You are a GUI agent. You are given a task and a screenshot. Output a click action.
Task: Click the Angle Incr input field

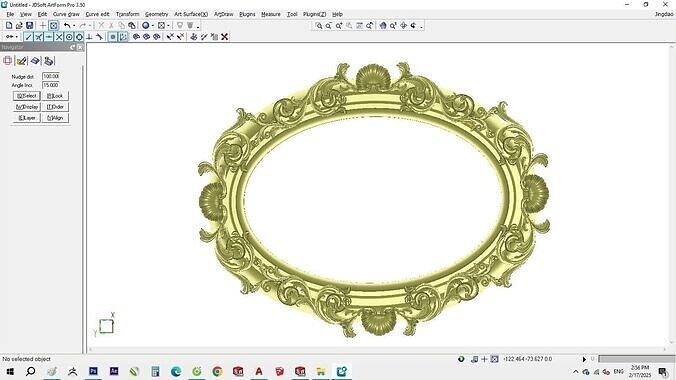[51, 85]
